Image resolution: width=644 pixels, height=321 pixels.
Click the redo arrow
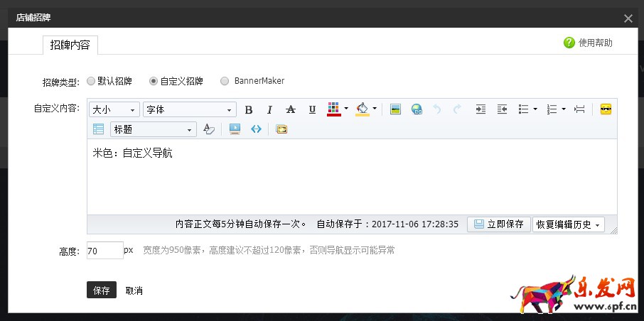coord(457,109)
